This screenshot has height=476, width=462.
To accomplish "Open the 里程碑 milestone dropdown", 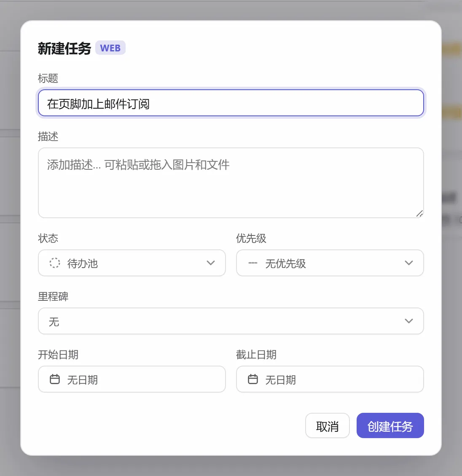I will coord(231,321).
